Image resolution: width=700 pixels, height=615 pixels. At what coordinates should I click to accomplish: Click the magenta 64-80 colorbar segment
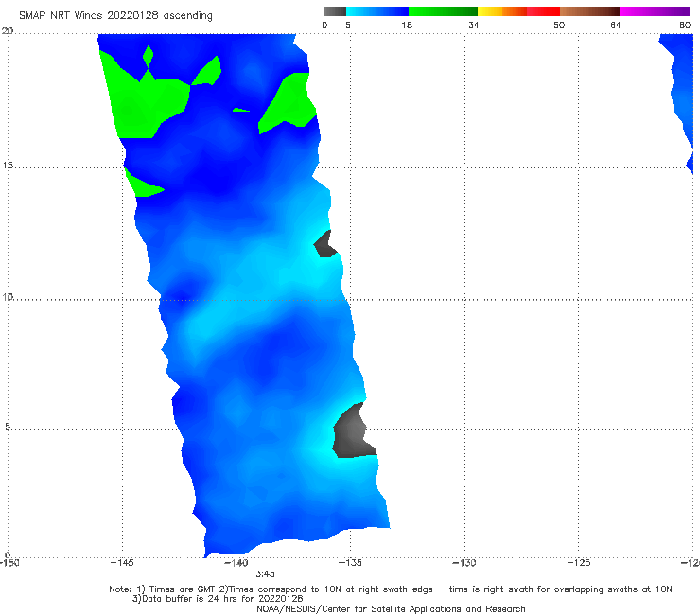click(x=655, y=11)
